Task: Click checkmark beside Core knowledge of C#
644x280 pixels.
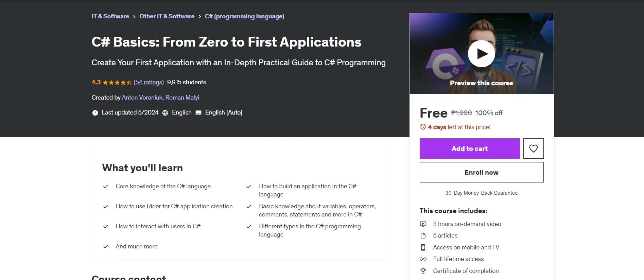Action: [106, 187]
